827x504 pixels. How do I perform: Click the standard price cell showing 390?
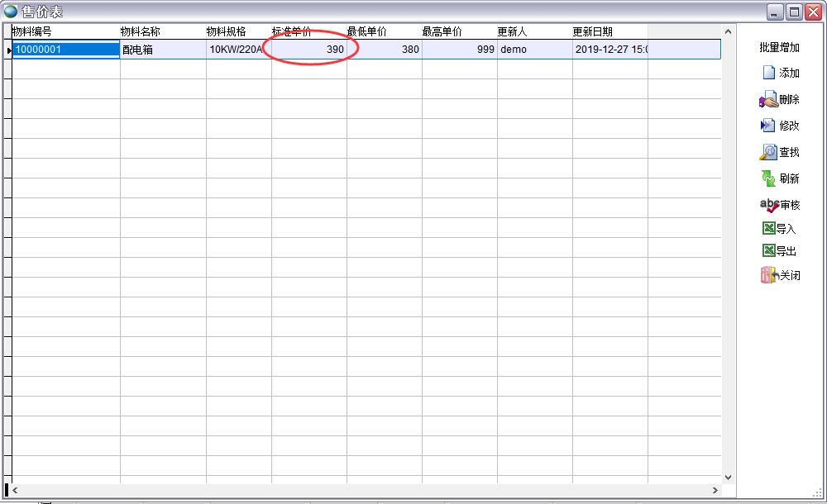coord(308,50)
